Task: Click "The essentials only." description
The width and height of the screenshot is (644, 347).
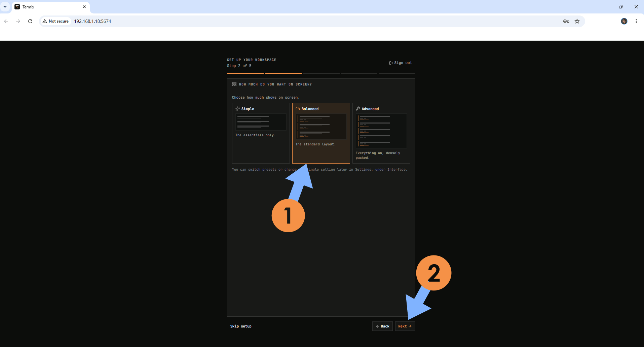Action: click(255, 135)
